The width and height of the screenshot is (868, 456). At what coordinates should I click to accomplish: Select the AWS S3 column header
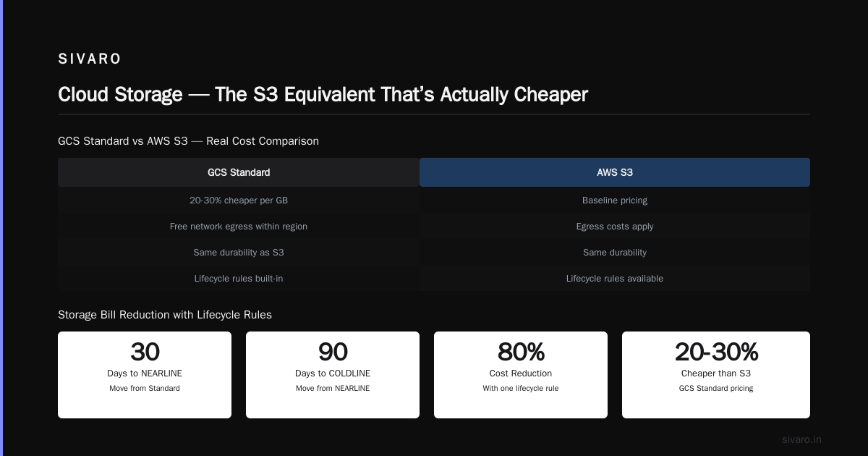pyautogui.click(x=615, y=172)
